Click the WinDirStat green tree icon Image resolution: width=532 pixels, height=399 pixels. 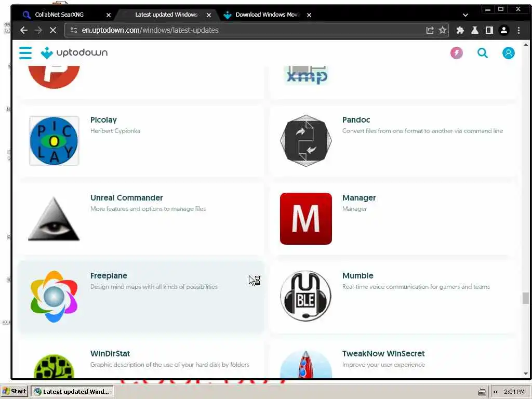coord(54,366)
